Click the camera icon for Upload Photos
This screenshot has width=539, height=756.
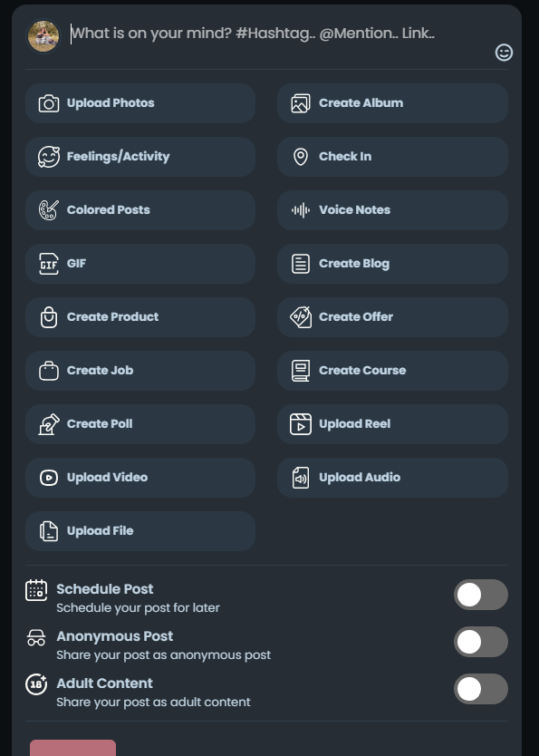[49, 103]
